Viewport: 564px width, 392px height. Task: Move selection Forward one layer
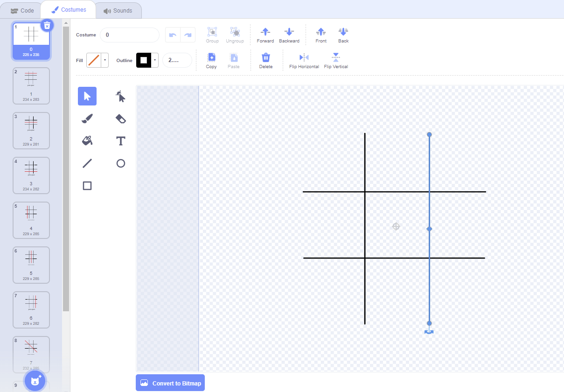[x=265, y=35]
